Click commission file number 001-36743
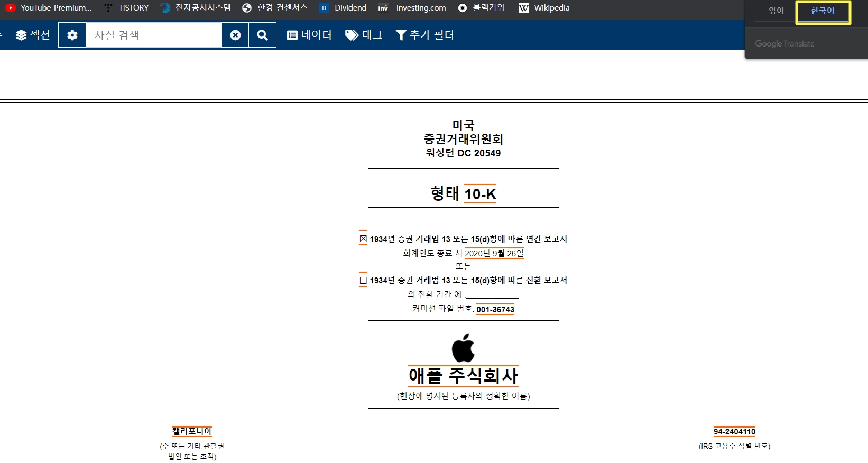The height and width of the screenshot is (463, 868). [495, 310]
